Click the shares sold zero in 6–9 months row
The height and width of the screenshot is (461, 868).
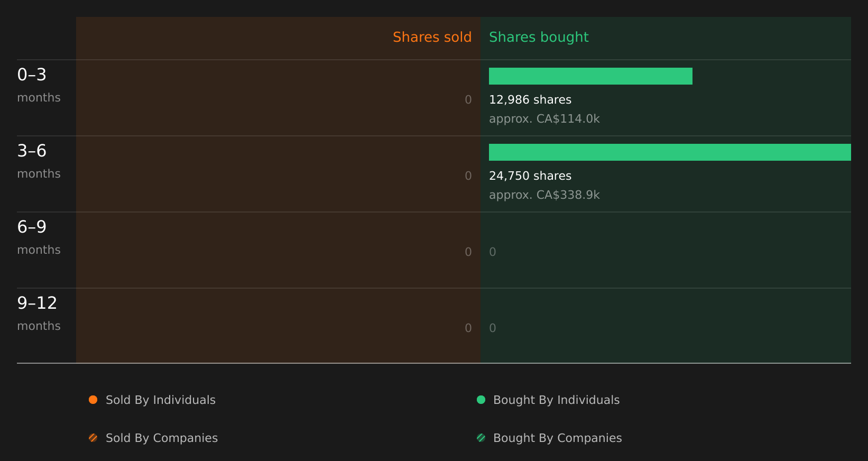coord(468,252)
